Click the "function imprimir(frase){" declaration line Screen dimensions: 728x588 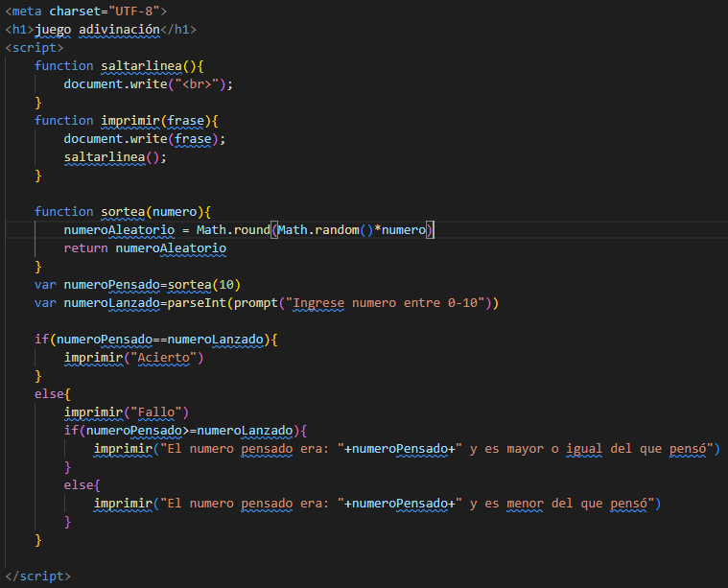coord(127,121)
